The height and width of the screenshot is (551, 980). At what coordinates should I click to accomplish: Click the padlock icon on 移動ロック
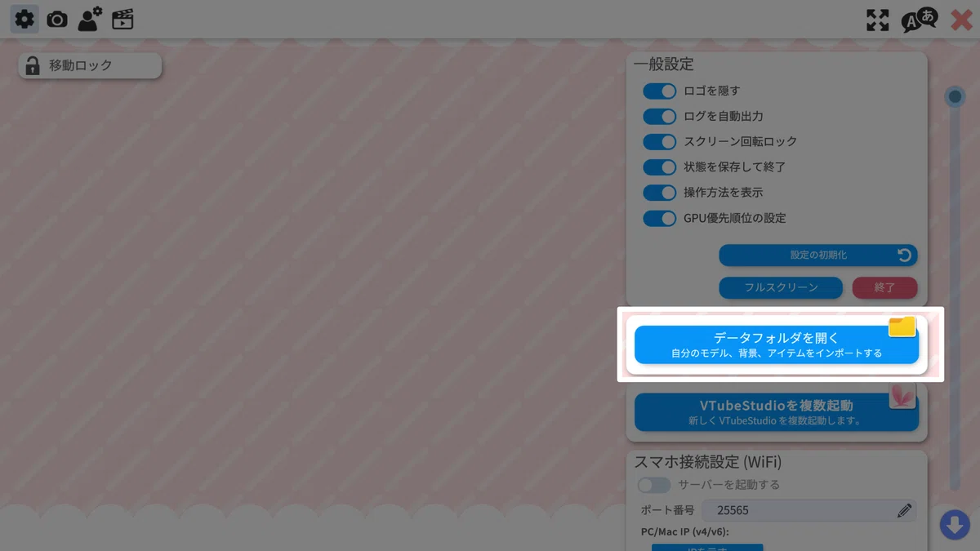click(x=33, y=66)
